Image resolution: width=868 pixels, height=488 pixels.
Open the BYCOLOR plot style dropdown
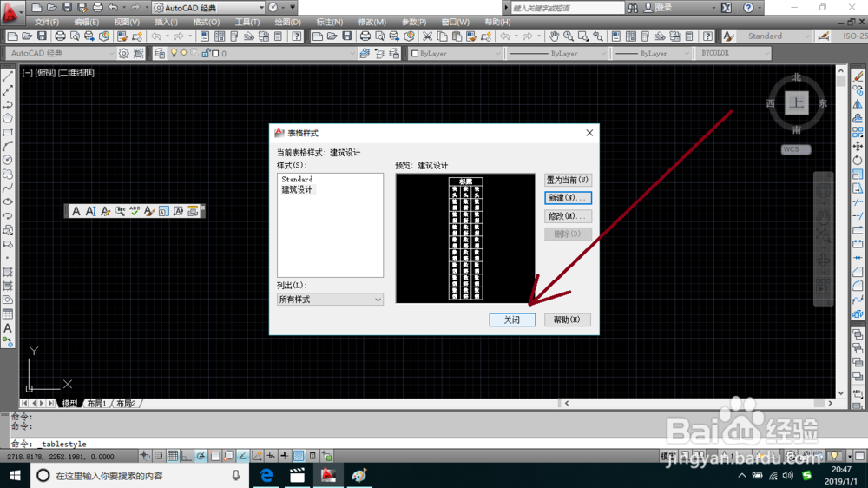pyautogui.click(x=733, y=53)
